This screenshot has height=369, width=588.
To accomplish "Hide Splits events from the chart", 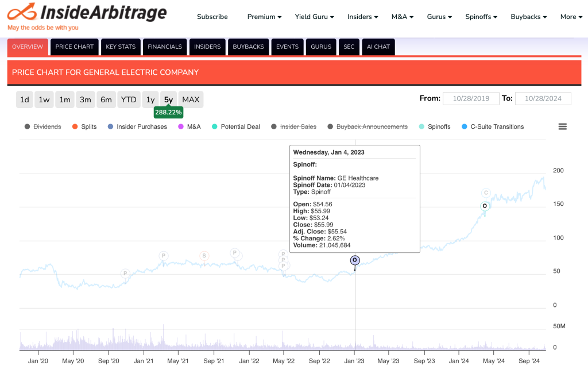I will point(84,126).
